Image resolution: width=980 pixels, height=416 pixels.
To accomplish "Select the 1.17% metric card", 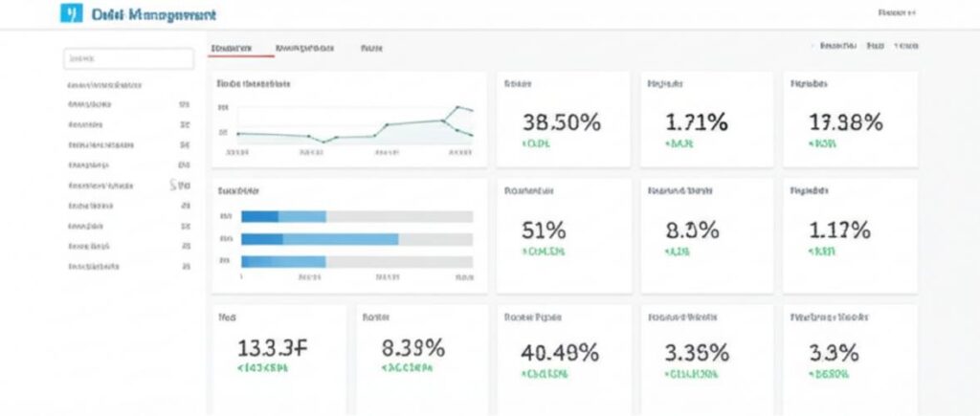I will point(850,236).
